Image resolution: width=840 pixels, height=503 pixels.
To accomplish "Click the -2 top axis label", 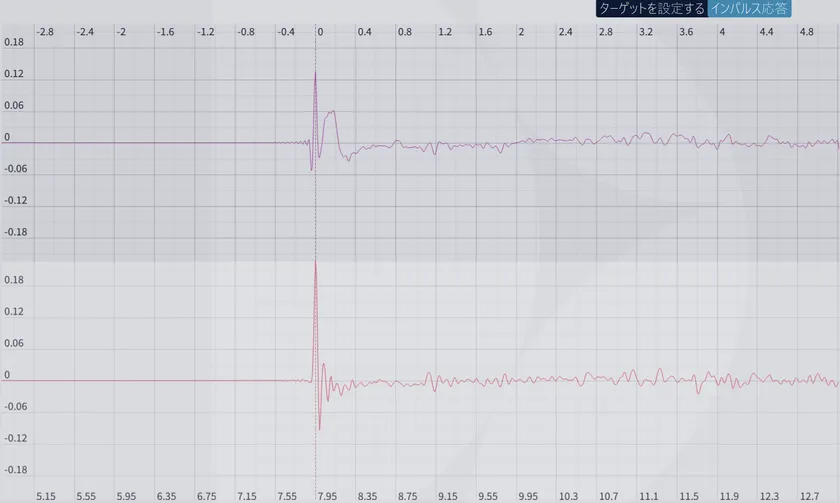I will pyautogui.click(x=122, y=32).
